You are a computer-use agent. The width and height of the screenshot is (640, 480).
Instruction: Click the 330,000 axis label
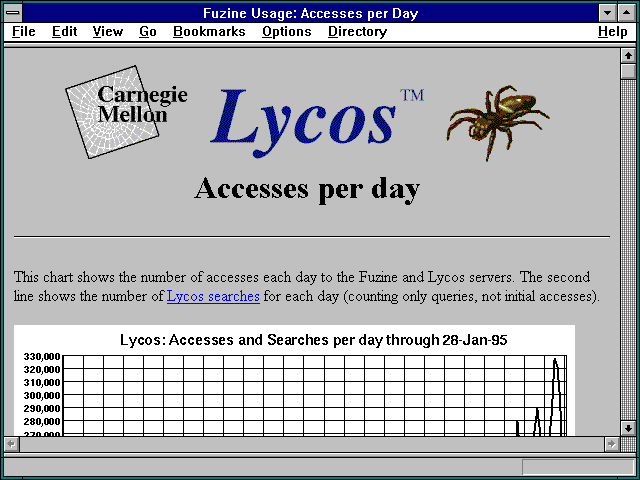pos(42,356)
